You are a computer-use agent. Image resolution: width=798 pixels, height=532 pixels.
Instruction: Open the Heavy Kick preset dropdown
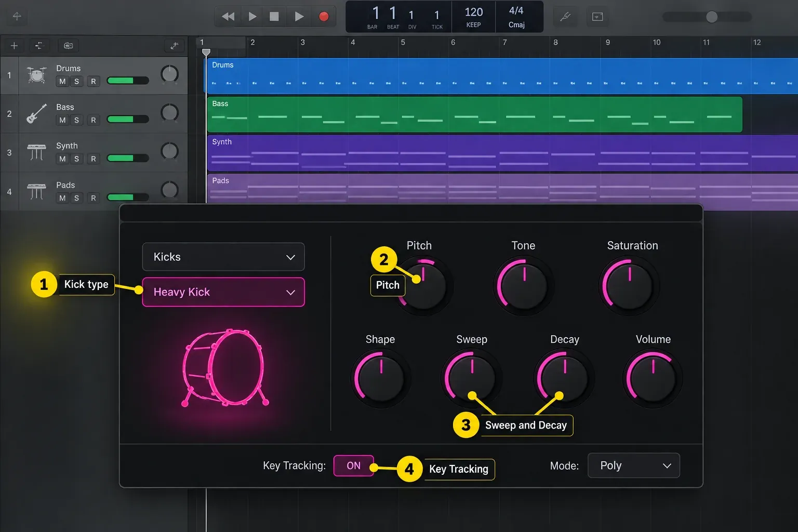pyautogui.click(x=223, y=292)
